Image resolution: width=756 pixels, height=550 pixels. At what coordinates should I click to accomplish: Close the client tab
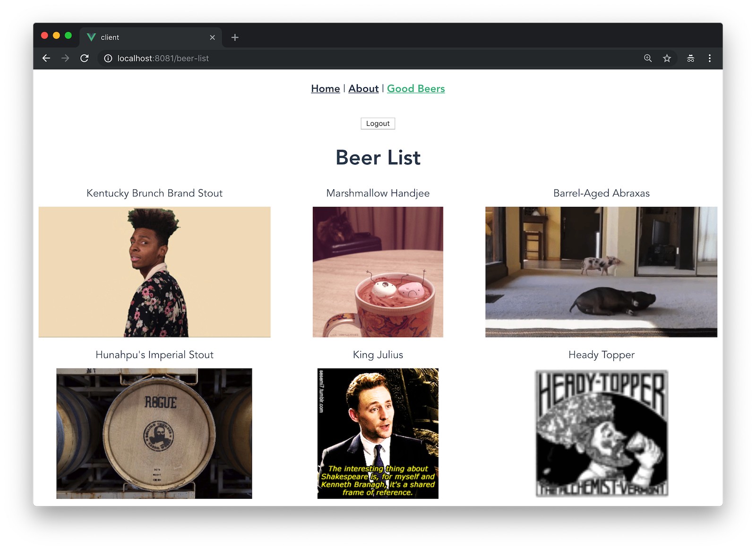point(212,37)
